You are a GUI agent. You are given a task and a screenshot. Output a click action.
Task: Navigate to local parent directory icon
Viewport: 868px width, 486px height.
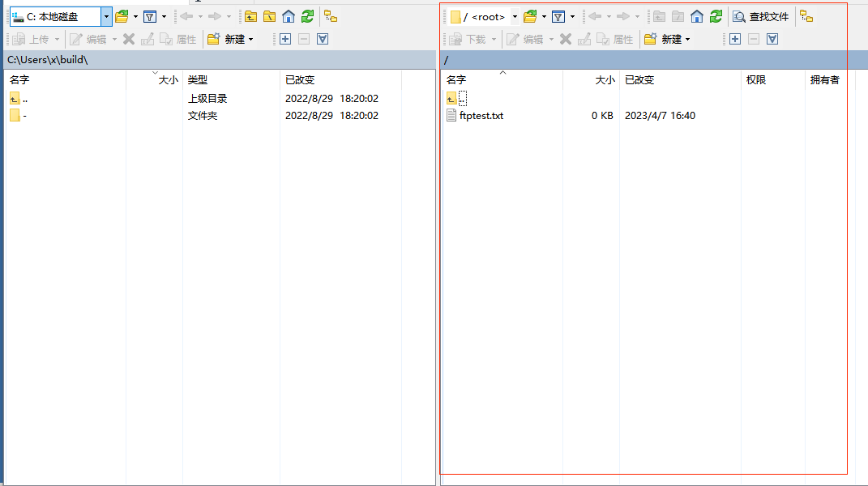[251, 16]
